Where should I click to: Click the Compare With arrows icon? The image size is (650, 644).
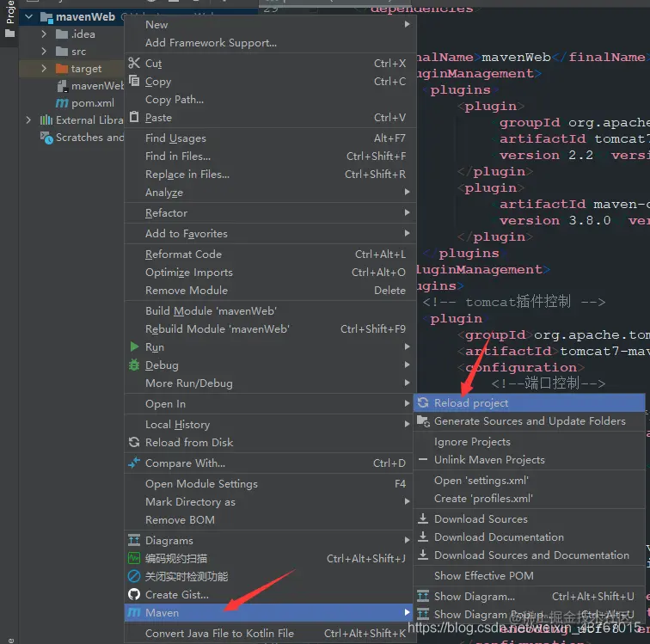tap(134, 463)
